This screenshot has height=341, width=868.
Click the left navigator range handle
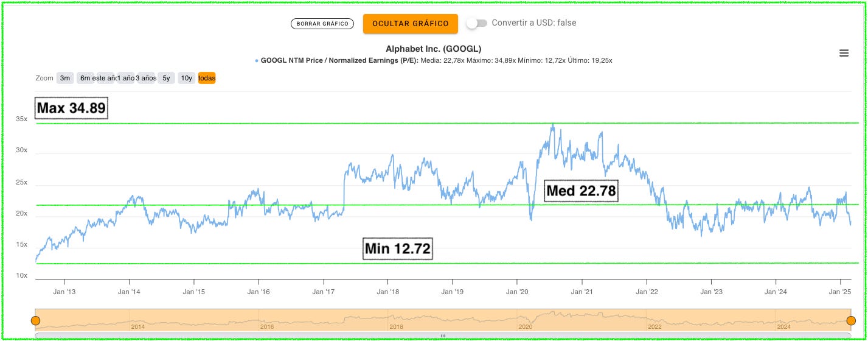click(35, 320)
